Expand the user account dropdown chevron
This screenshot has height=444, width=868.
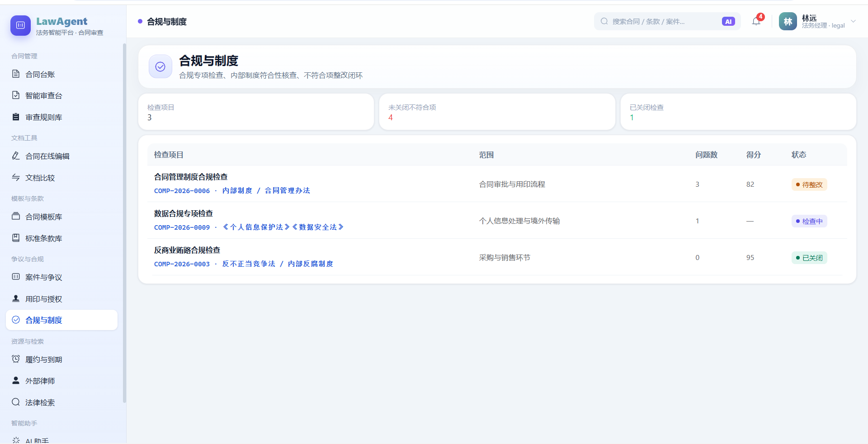(853, 21)
